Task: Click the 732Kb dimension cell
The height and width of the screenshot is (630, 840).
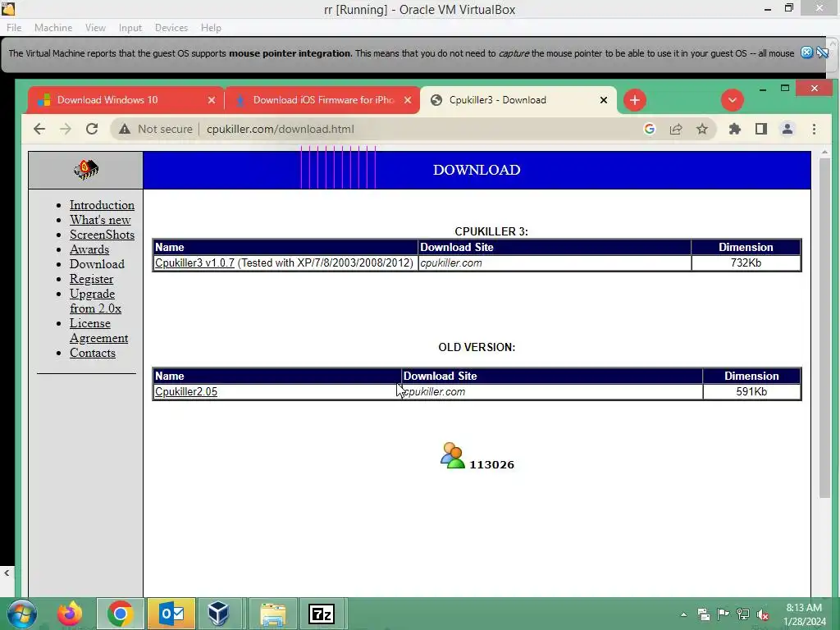Action: tap(746, 263)
